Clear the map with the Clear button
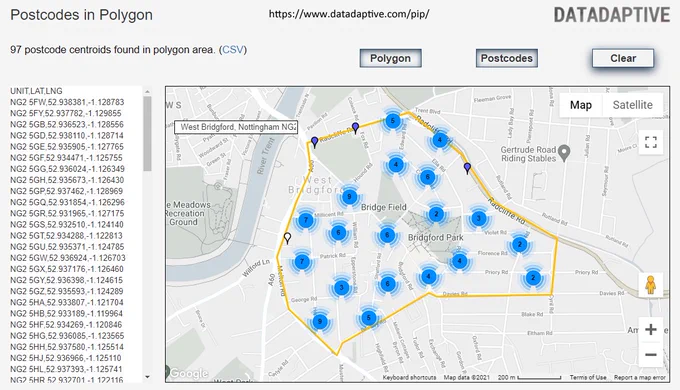Viewport: 680px width, 390px height. tap(623, 58)
